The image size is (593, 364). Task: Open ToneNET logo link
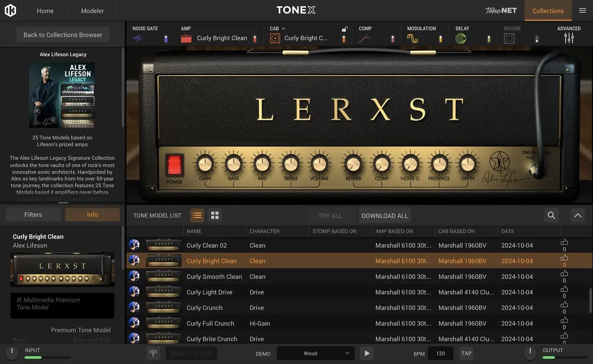(x=501, y=11)
